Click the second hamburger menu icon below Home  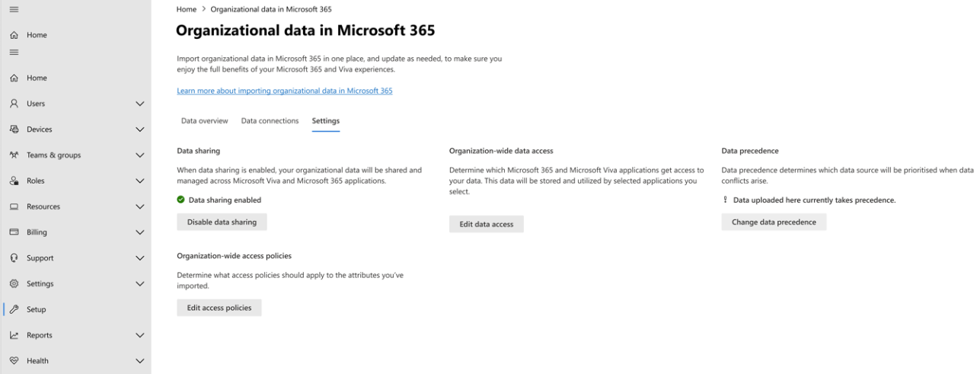point(14,52)
